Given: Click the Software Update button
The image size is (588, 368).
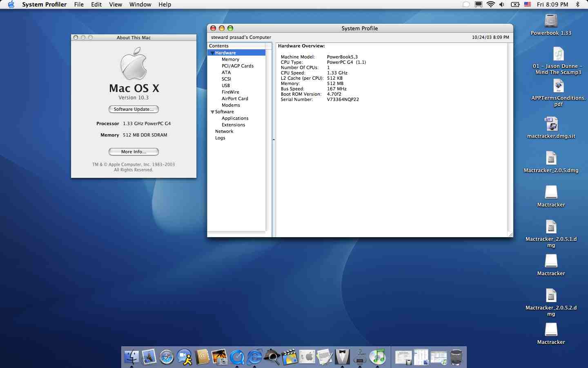Looking at the screenshot, I should tap(134, 109).
